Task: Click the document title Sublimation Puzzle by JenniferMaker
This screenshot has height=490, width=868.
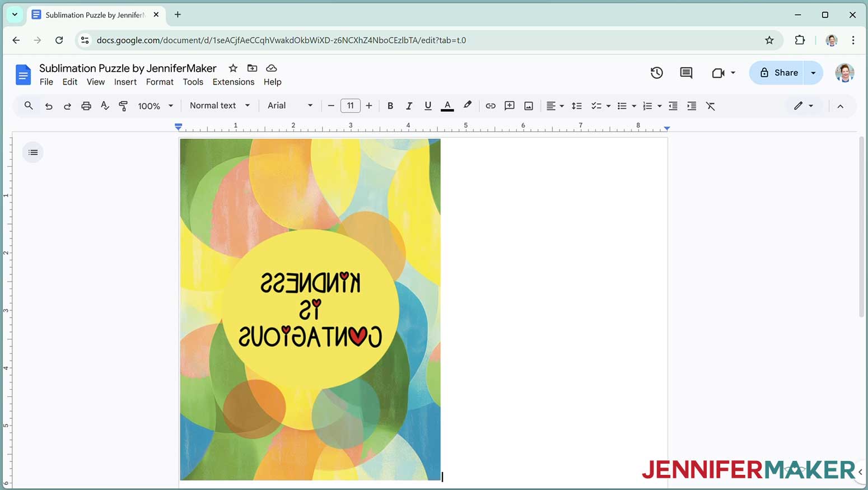Action: pyautogui.click(x=128, y=68)
